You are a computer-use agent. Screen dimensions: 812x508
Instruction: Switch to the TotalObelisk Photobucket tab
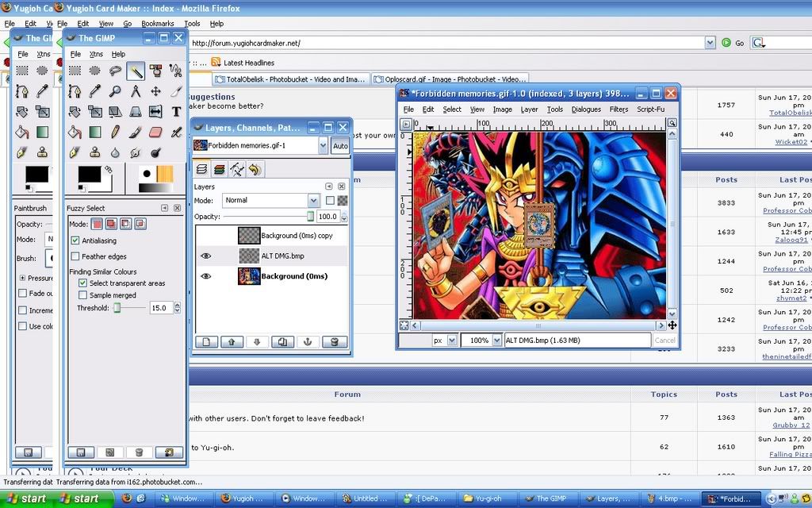click(x=290, y=79)
